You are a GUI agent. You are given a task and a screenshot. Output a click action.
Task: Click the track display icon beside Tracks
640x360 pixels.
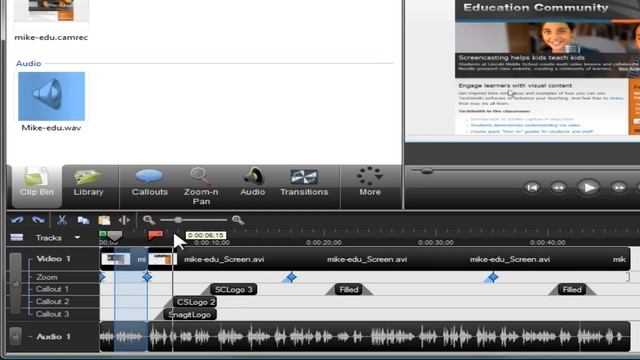pyautogui.click(x=16, y=237)
